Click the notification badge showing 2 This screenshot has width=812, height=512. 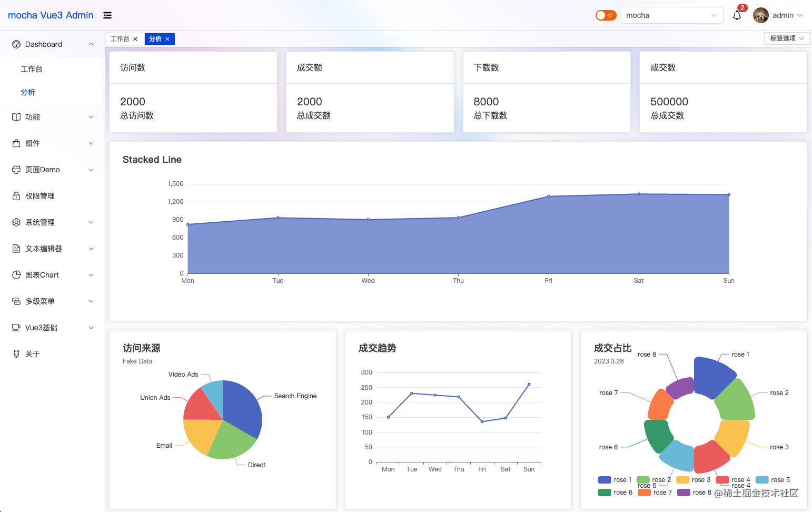[x=742, y=8]
